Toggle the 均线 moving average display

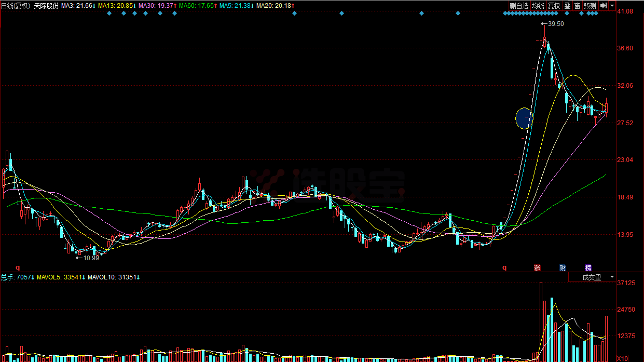(x=538, y=6)
